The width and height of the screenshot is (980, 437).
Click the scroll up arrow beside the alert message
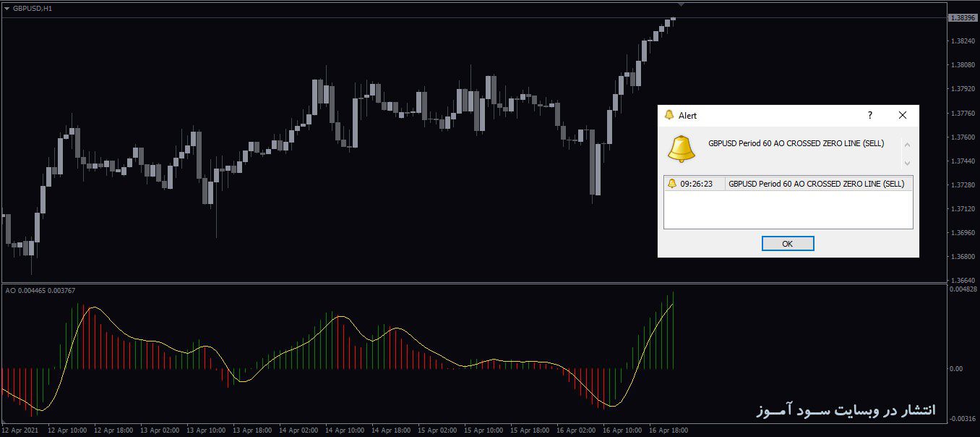pos(907,144)
